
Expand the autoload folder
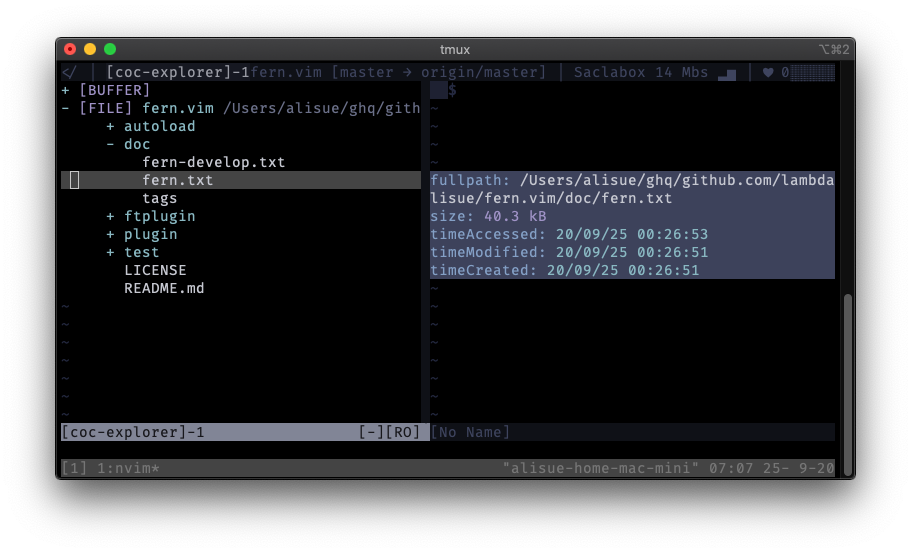(110, 127)
